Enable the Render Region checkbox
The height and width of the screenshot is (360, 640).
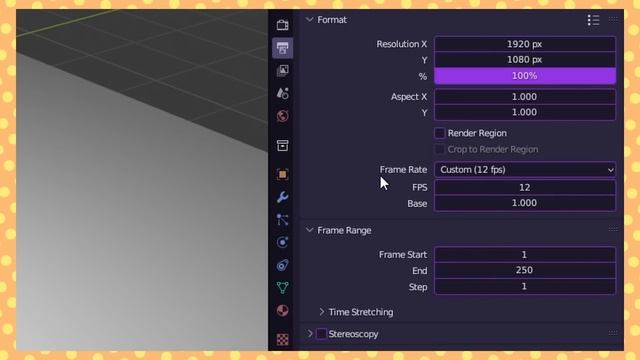coord(440,133)
